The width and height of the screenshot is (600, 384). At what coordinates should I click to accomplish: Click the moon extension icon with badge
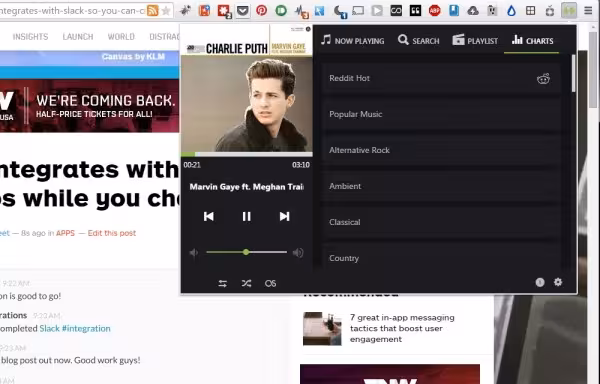(339, 11)
